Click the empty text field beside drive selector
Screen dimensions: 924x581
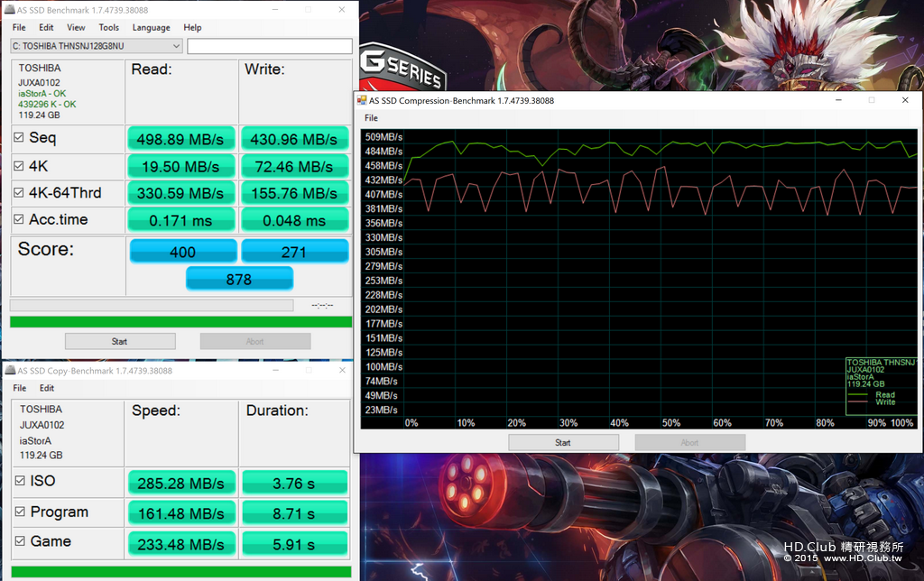(270, 46)
